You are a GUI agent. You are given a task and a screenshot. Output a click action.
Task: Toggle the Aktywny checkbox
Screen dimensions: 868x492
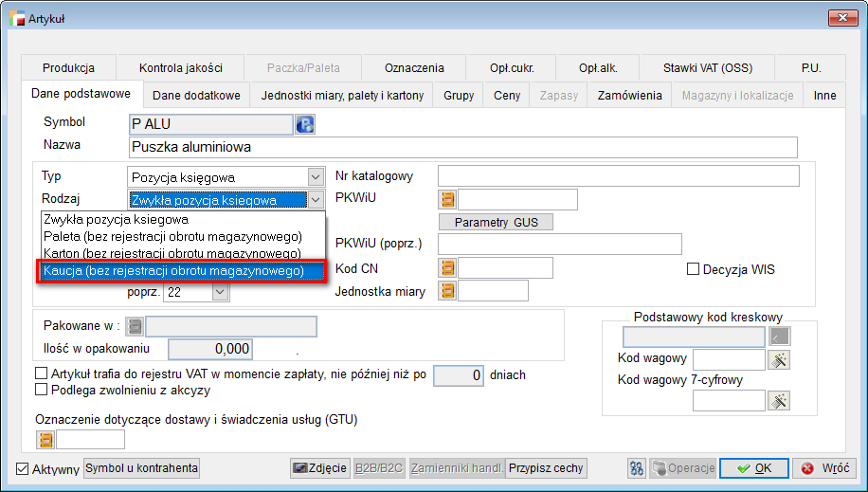(24, 469)
